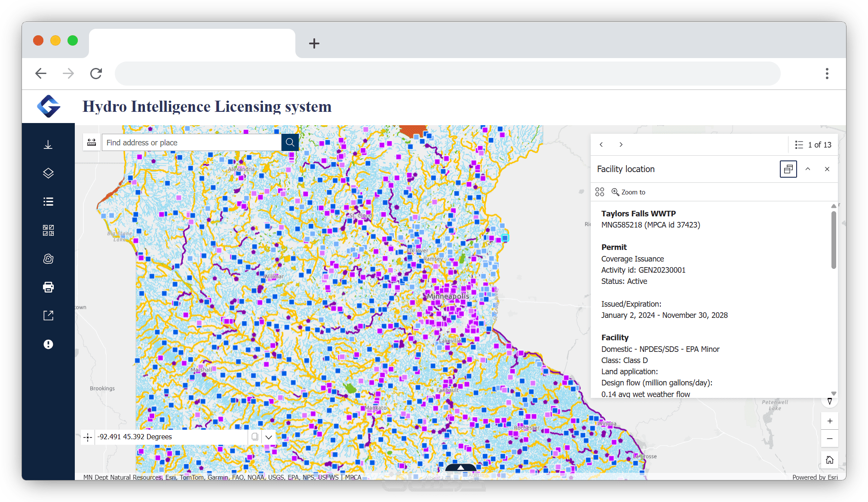Open the browser three-dot menu
This screenshot has height=502, width=868.
[x=827, y=74]
